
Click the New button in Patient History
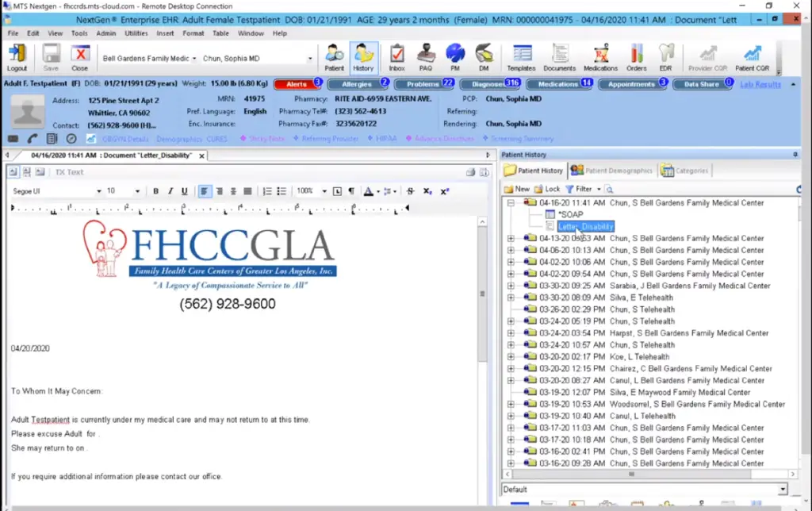517,189
